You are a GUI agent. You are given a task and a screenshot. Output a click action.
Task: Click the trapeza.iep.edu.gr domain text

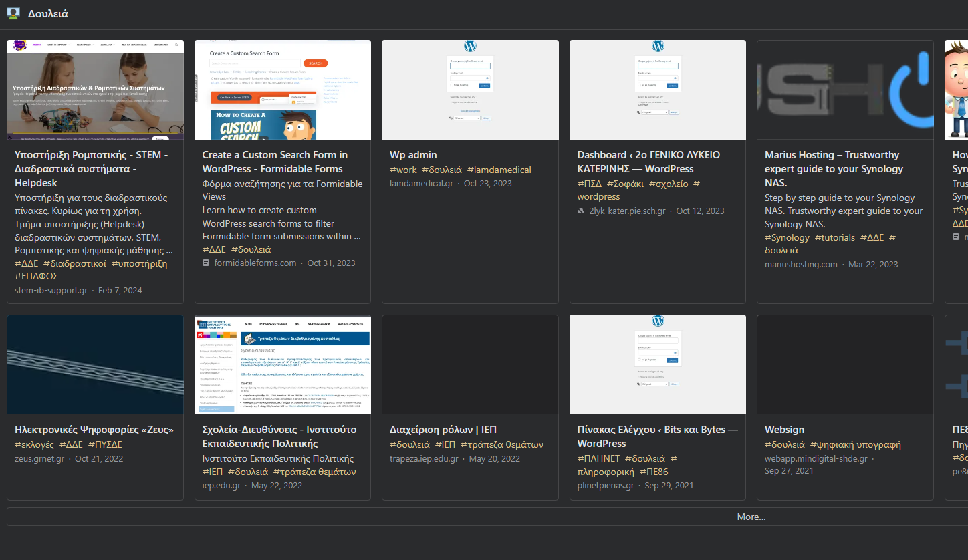[x=424, y=459]
